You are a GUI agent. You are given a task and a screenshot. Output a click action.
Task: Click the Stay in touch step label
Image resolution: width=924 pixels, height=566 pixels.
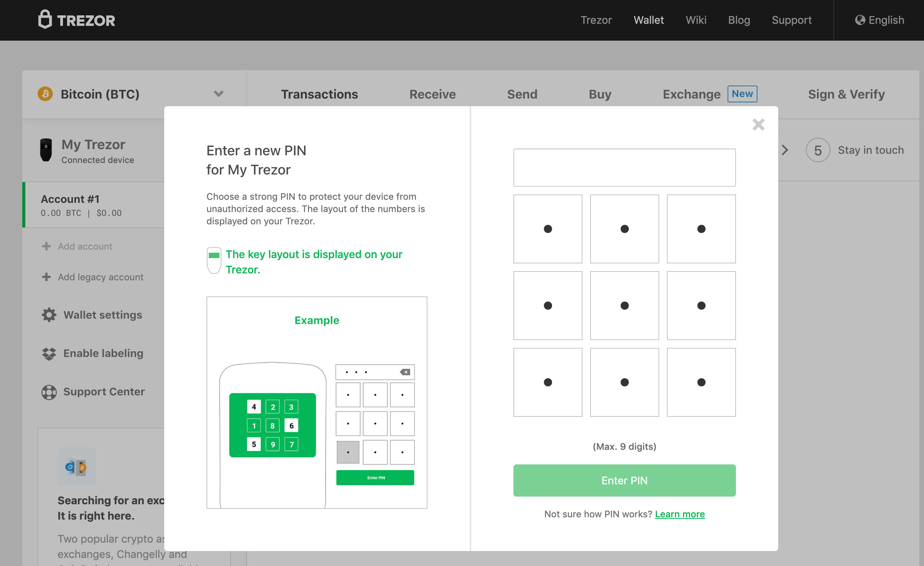pos(871,150)
